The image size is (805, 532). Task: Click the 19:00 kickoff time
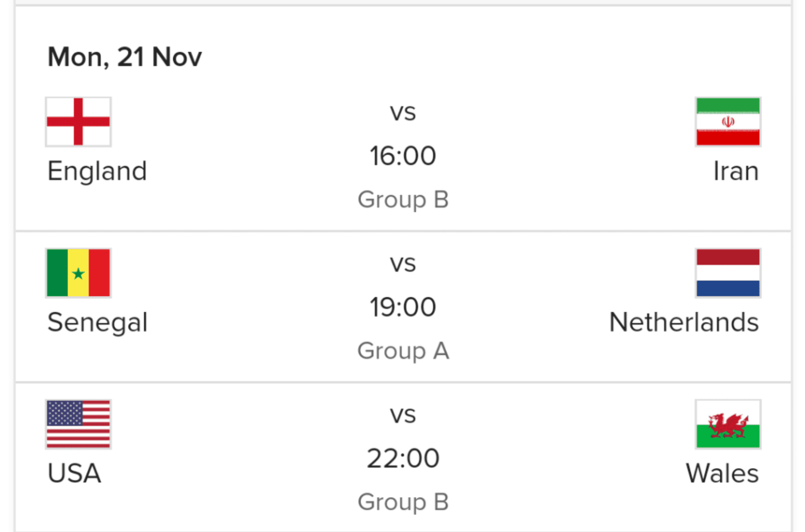403,307
